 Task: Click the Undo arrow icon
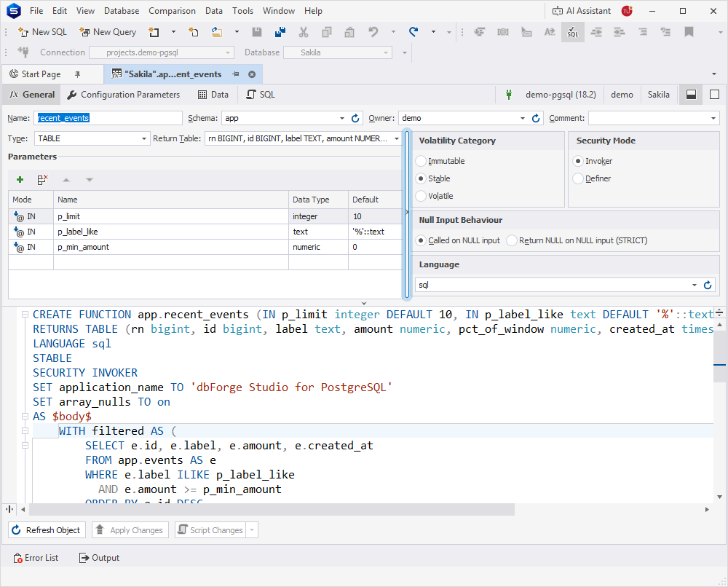click(x=373, y=32)
